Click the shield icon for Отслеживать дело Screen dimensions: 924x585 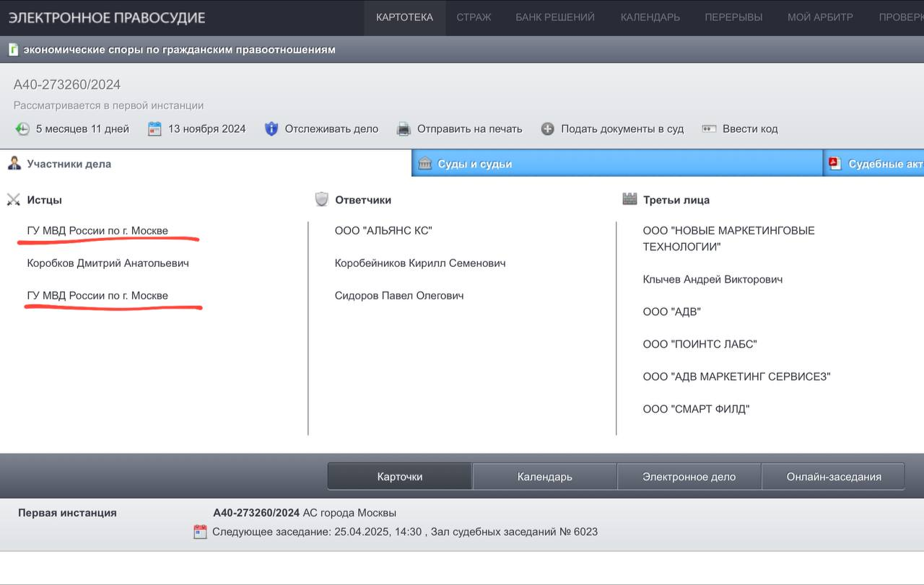click(x=271, y=129)
